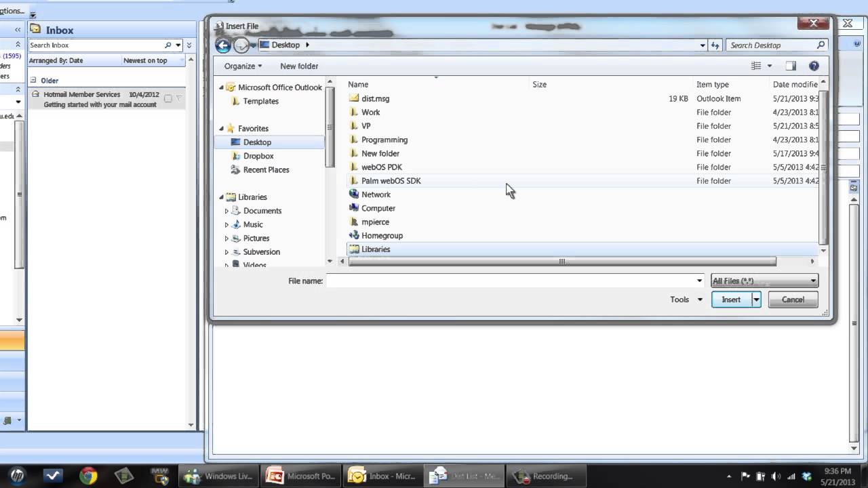Image resolution: width=868 pixels, height=488 pixels.
Task: Switch to Microsoft PowerPoint taskbar window
Action: click(302, 476)
